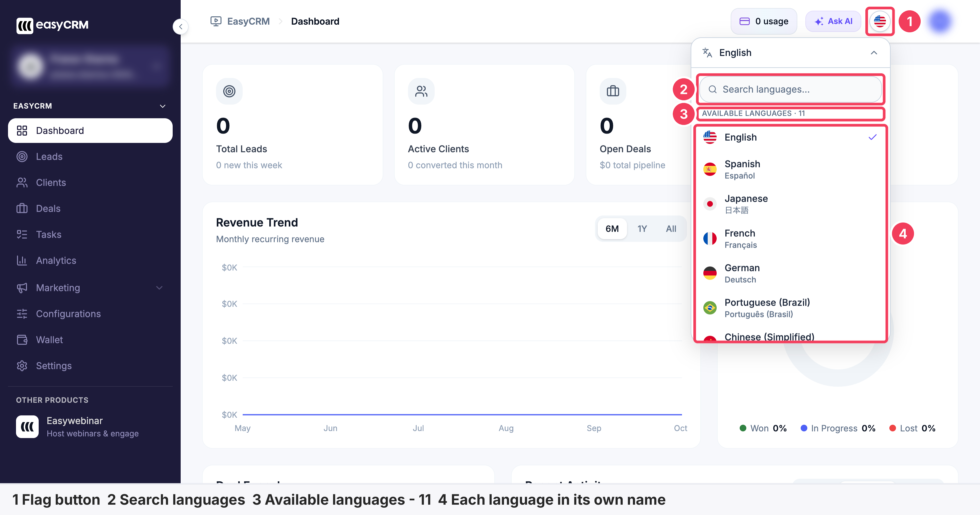Screen dimensions: 980x515
Task: Click the Brazil flag icon
Action: [710, 308]
